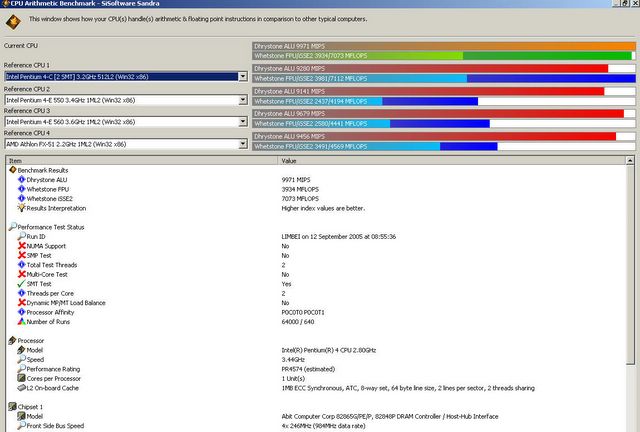Click the L2 On-board Cache icon

22,387
